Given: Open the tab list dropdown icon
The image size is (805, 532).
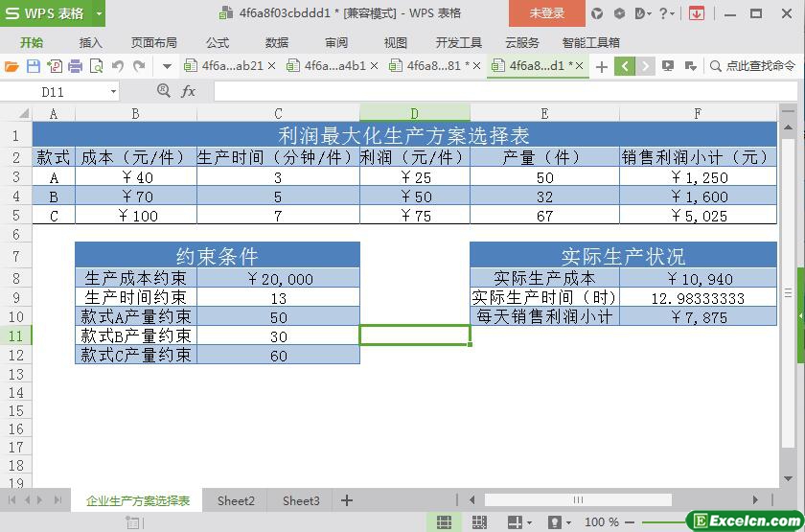Looking at the screenshot, I should click(691, 66).
